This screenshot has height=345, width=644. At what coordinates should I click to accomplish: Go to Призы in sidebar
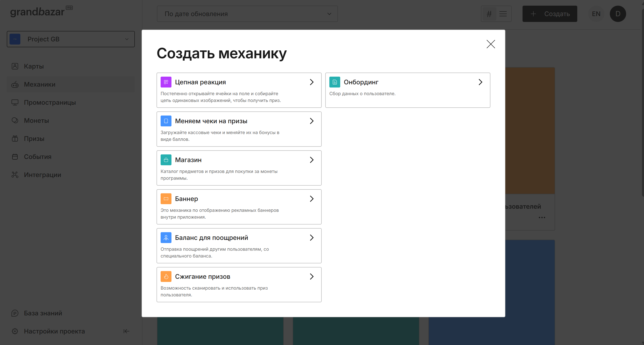pyautogui.click(x=71, y=139)
